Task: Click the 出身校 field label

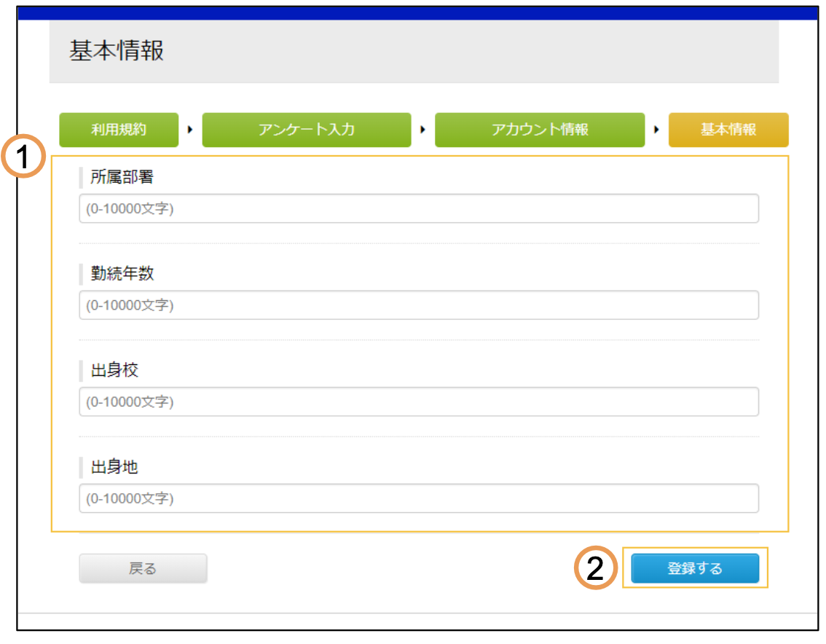Action: click(114, 370)
